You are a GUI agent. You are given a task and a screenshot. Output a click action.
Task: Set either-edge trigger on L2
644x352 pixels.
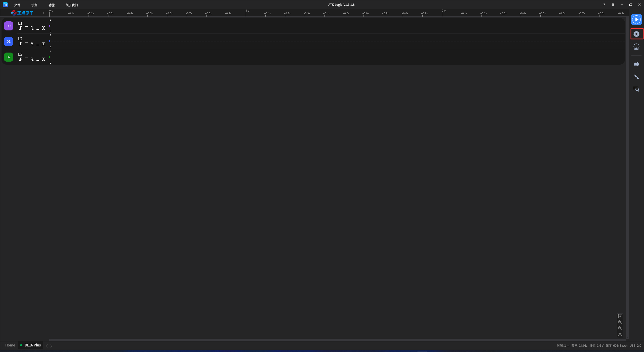44,44
